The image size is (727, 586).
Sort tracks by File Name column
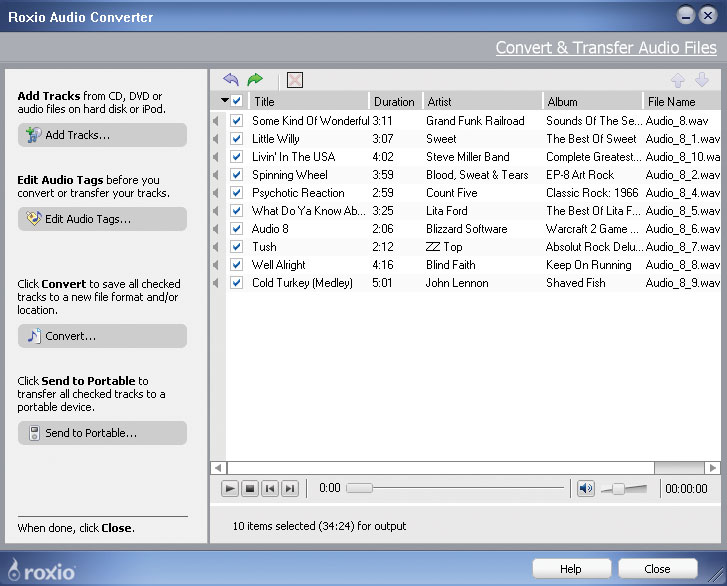(682, 102)
